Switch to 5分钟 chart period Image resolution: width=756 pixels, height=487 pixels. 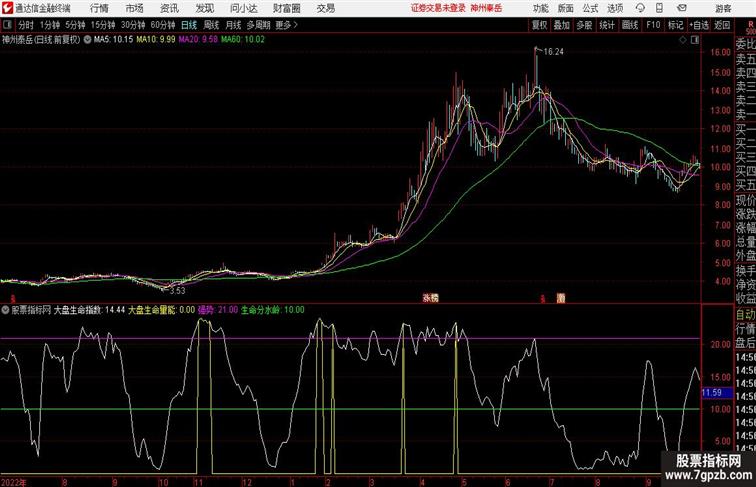click(x=75, y=25)
